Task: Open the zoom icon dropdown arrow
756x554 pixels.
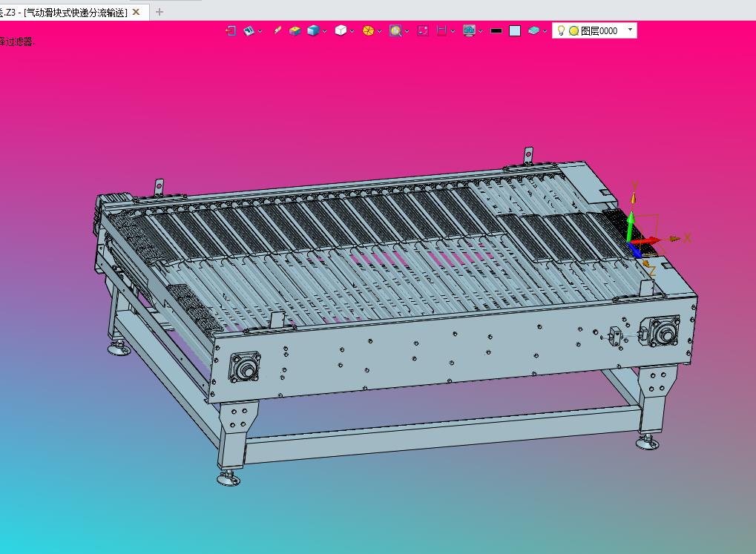Action: tap(407, 31)
